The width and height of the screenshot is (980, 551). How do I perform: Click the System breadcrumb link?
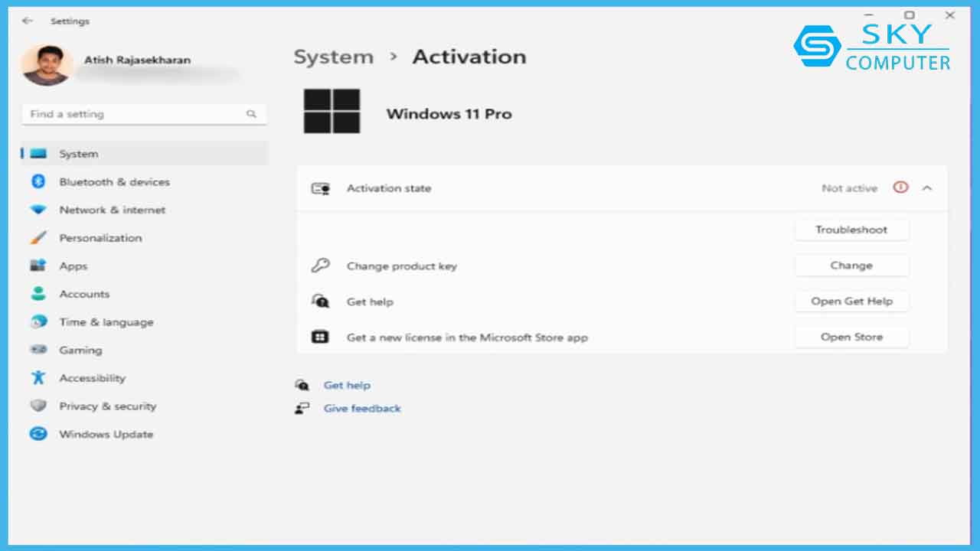pyautogui.click(x=334, y=57)
